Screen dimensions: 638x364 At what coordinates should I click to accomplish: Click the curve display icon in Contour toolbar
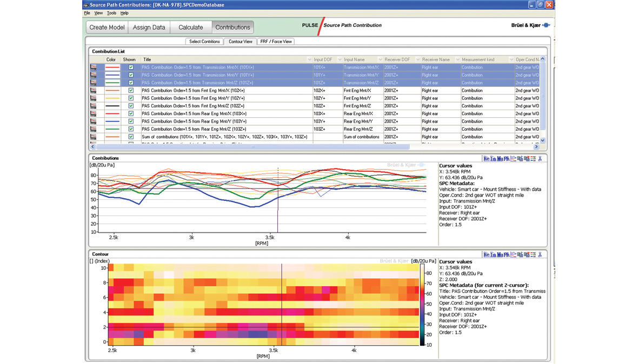click(x=514, y=254)
